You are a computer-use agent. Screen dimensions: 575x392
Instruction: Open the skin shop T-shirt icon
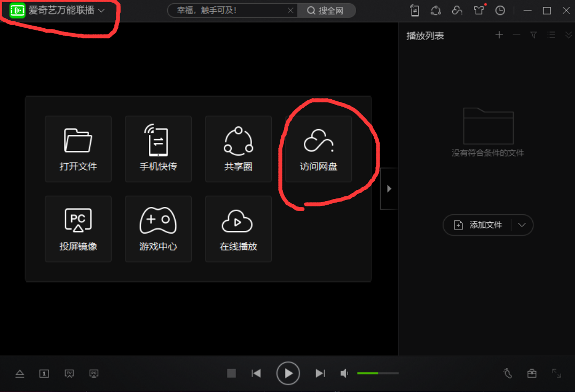[478, 10]
